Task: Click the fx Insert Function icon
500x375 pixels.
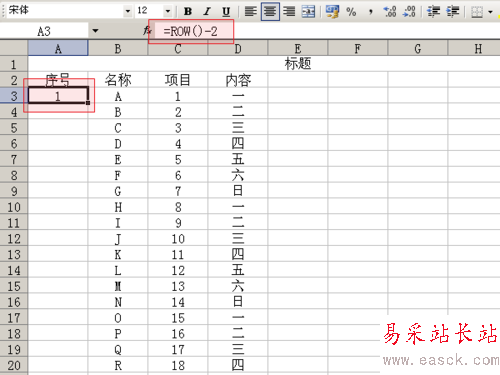Action: point(147,31)
